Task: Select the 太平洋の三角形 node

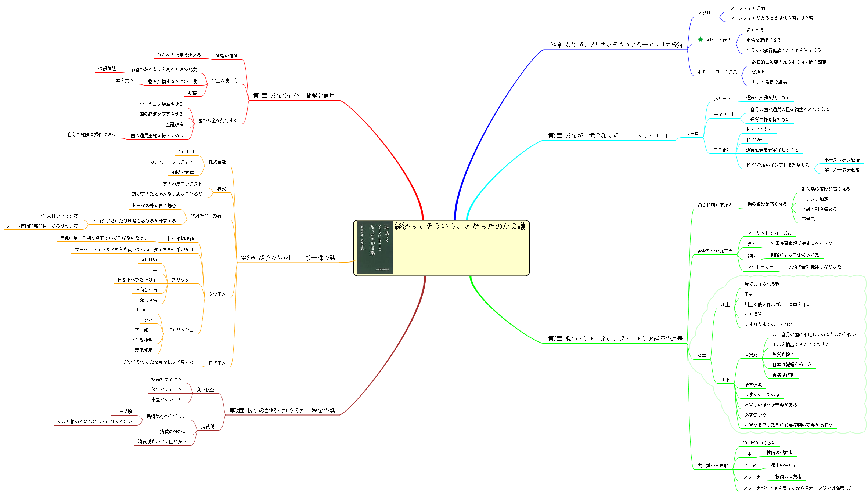Action: point(712,466)
